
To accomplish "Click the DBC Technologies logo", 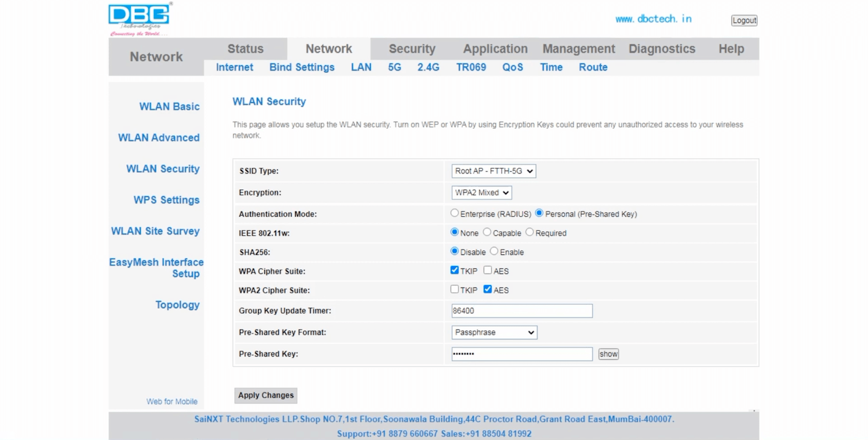I will 139,19.
